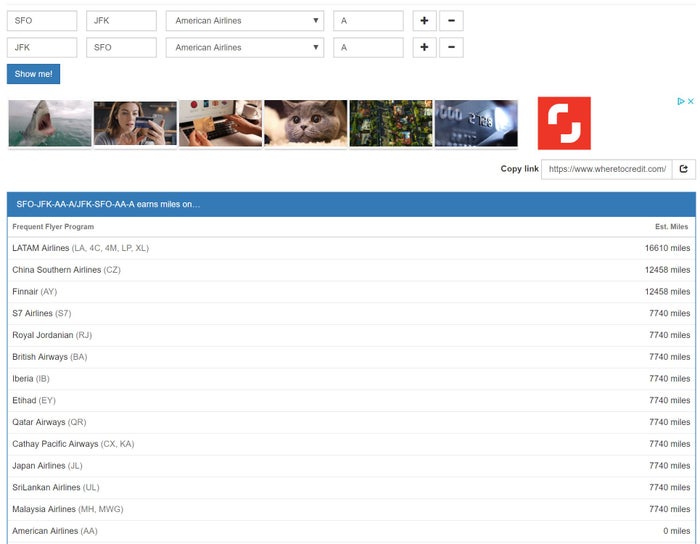Click the Frequent Flyer Program column header
Image resolution: width=700 pixels, height=544 pixels.
53,227
